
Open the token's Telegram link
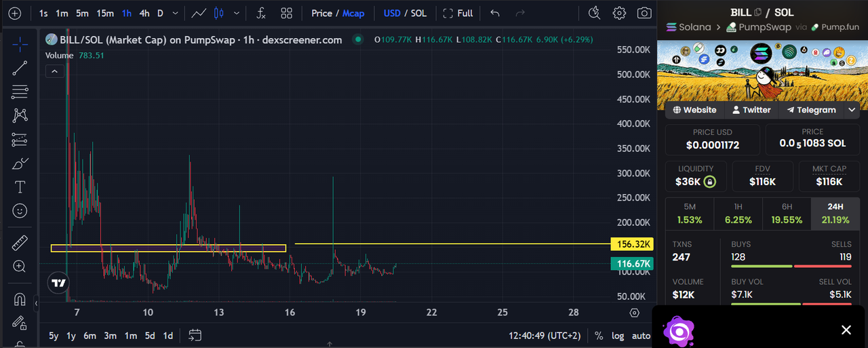pyautogui.click(x=810, y=110)
